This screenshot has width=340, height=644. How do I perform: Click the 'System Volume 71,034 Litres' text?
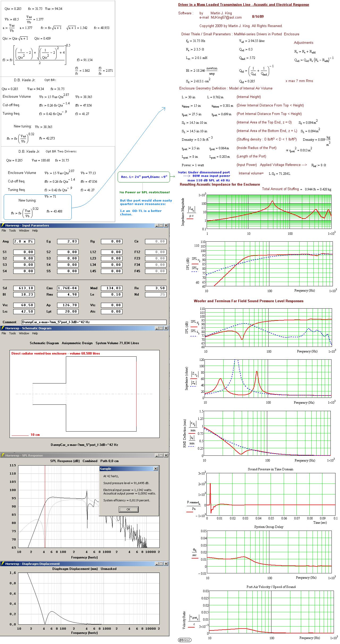117,343
